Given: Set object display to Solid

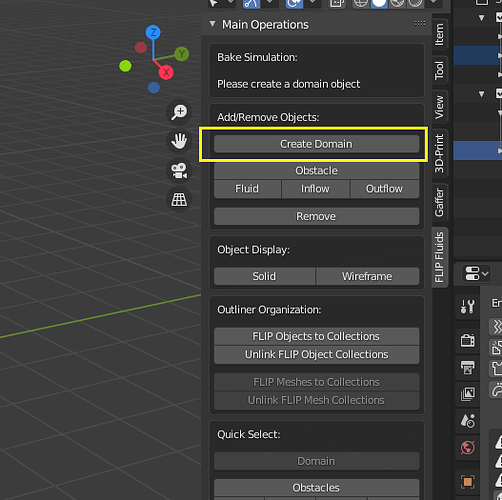Looking at the screenshot, I should [264, 276].
